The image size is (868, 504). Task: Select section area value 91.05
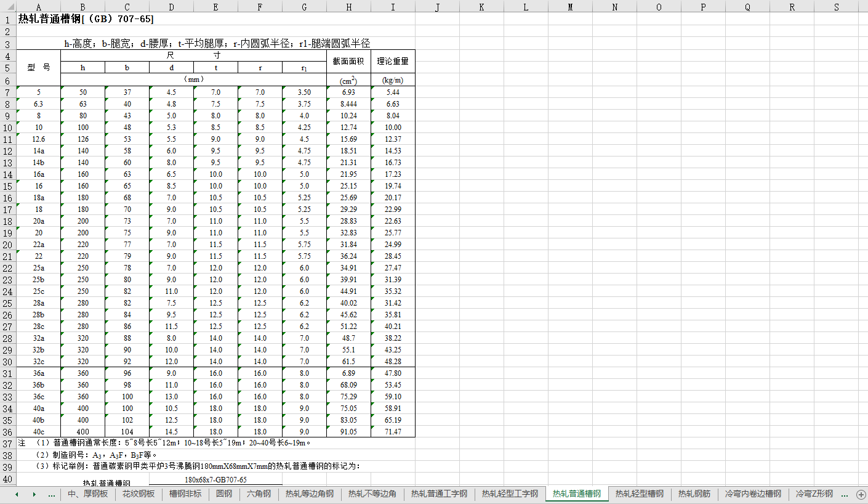349,432
